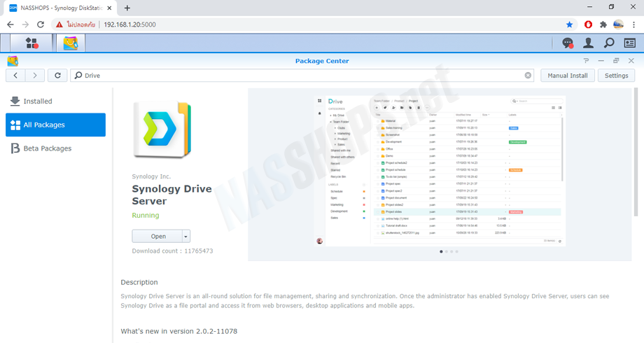
Task: Switch to the NASSHOPS Synology DiskStation tab
Action: [x=59, y=8]
